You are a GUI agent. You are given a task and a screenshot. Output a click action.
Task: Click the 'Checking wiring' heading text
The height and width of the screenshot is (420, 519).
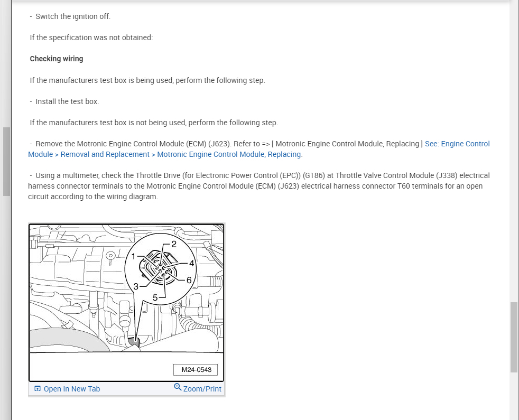coord(57,59)
